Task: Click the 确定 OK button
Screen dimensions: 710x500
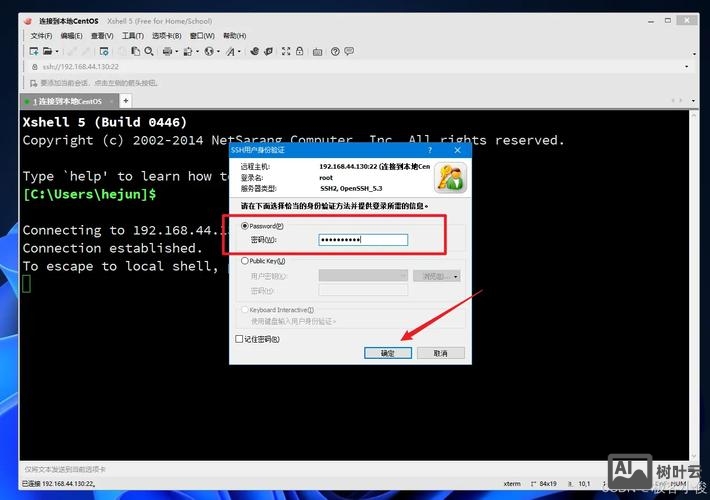Action: point(388,353)
